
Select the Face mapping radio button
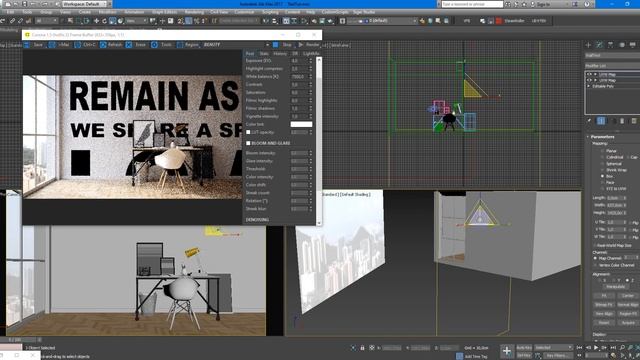[602, 182]
